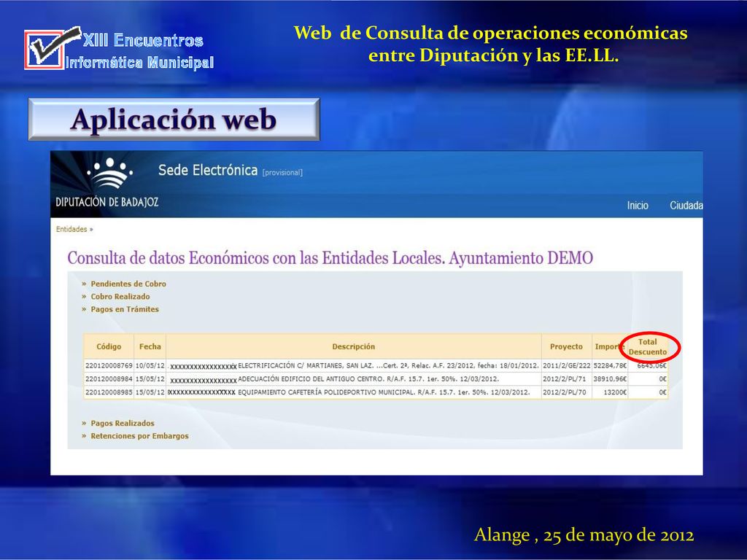Image resolution: width=747 pixels, height=560 pixels.
Task: Click the [provisional] label
Action: click(x=282, y=172)
